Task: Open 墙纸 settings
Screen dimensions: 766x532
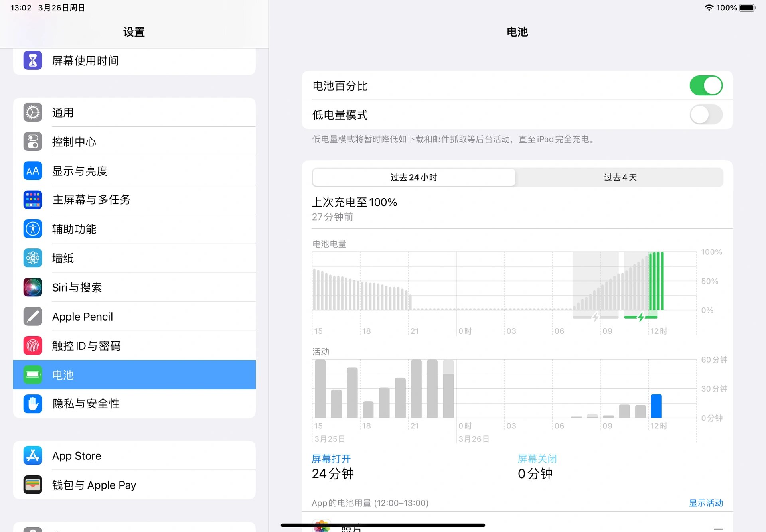Action: click(134, 257)
